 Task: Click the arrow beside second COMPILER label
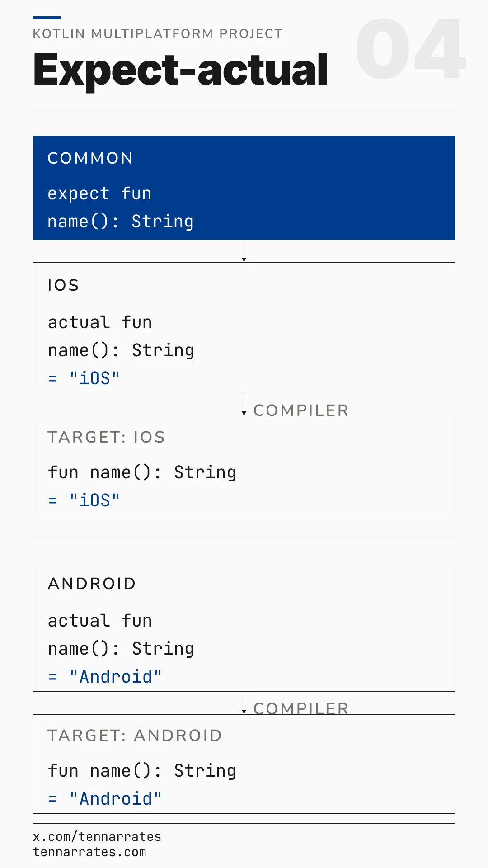244,703
